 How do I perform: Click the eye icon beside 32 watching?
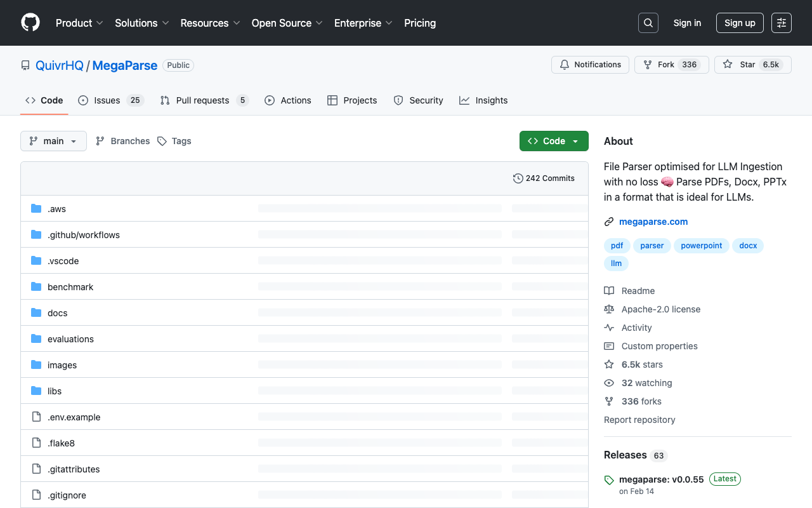(x=609, y=383)
